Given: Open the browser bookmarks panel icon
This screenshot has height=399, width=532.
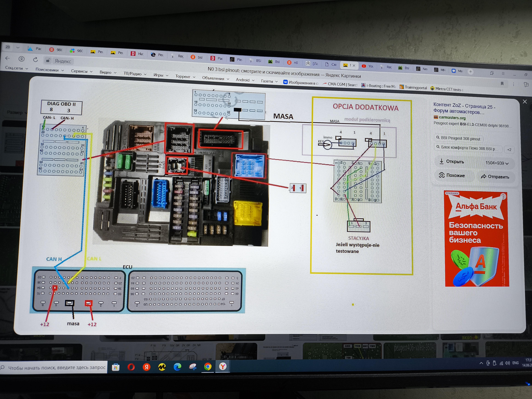Looking at the screenshot, I should pos(492,73).
